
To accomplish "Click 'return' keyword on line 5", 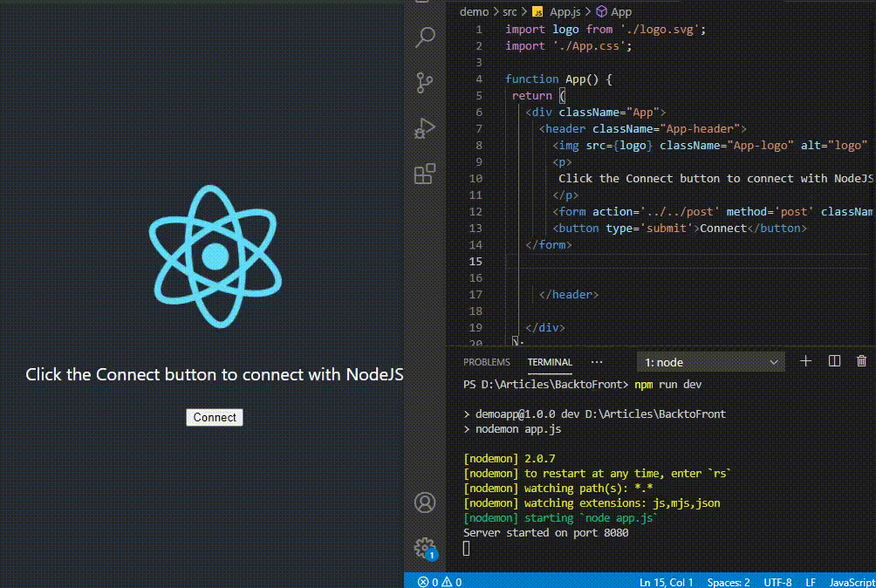I will pos(532,95).
